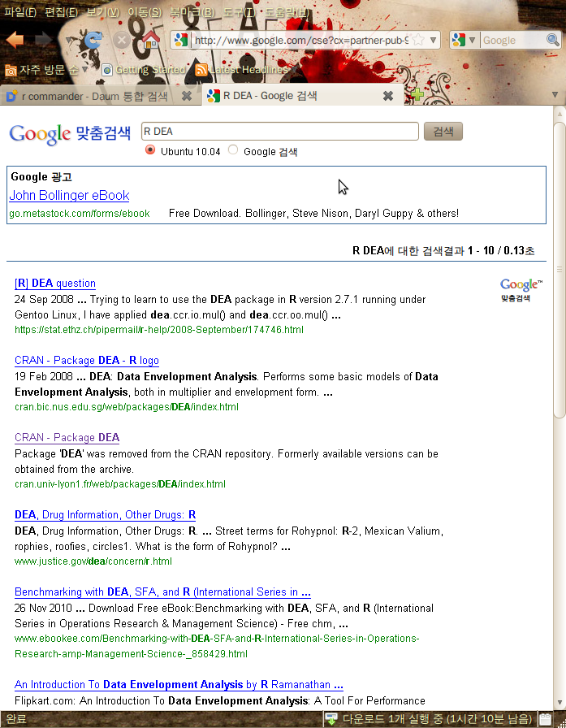566x728 pixels.
Task: Open the 도움말(H) menu
Action: (x=287, y=12)
